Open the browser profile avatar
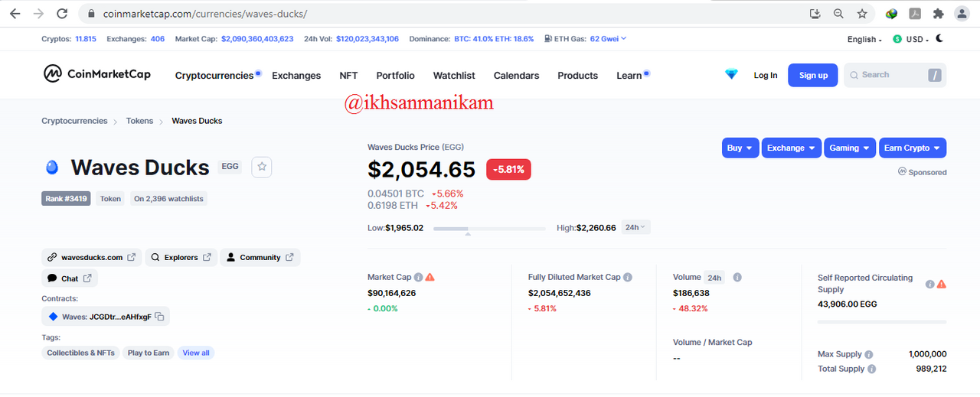The width and height of the screenshot is (980, 397). pyautogui.click(x=962, y=14)
